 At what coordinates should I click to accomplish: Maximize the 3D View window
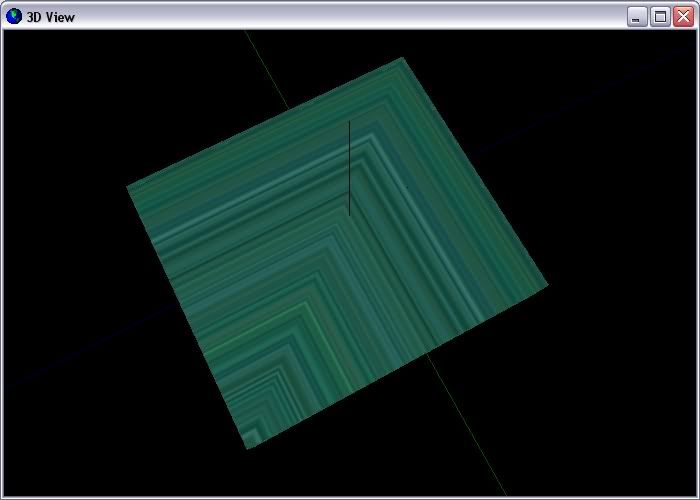[x=660, y=17]
